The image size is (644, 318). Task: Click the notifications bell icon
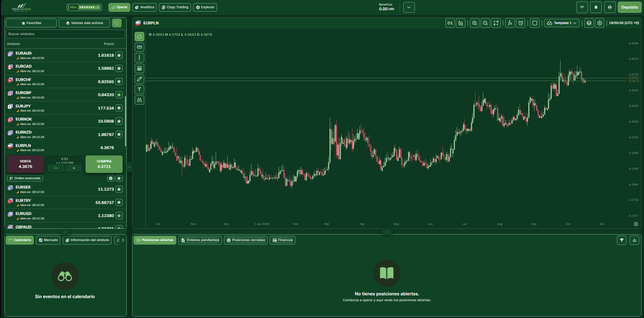596,7
